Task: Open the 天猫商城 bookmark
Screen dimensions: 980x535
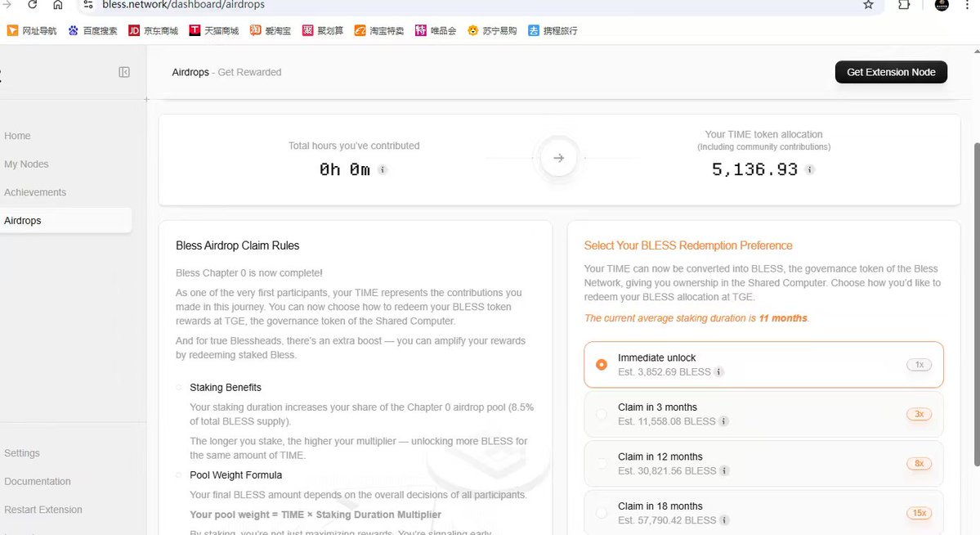Action: click(214, 30)
